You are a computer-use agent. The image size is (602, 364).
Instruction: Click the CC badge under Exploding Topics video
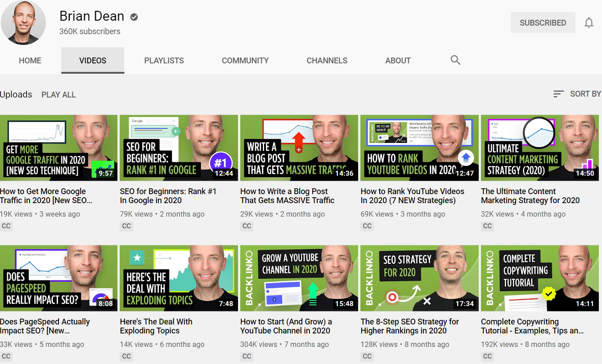pyautogui.click(x=126, y=356)
